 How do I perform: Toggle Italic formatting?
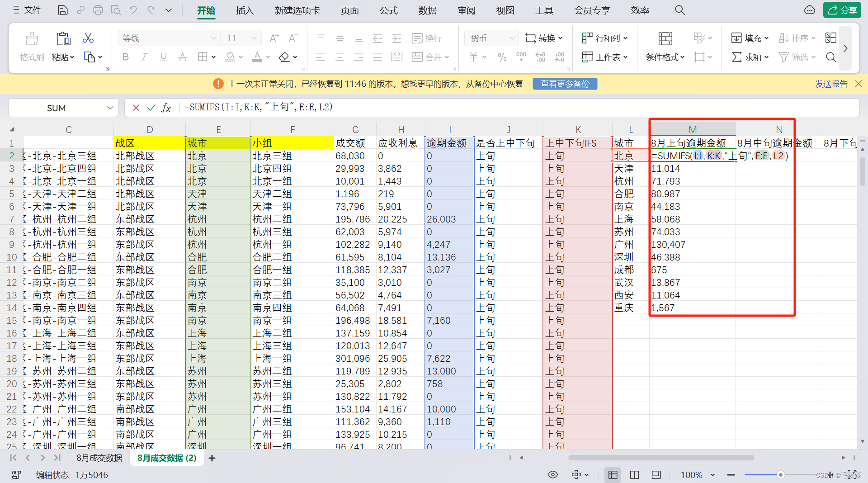(144, 57)
